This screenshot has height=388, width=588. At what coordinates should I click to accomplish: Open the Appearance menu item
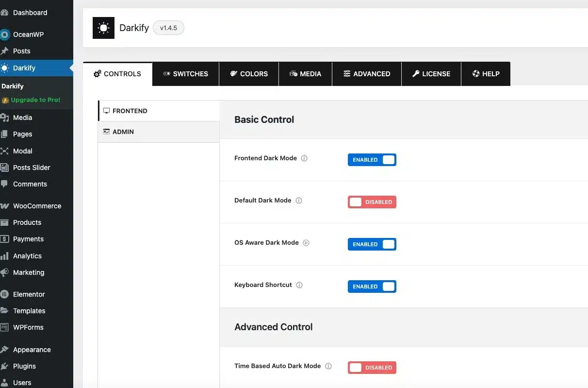coord(36,350)
